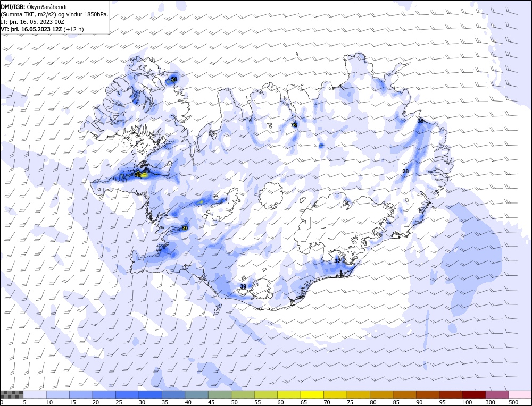Screen dimensions: 532x406
Task: Select the 10–15 light blue legend swatch
Action: 58,394
